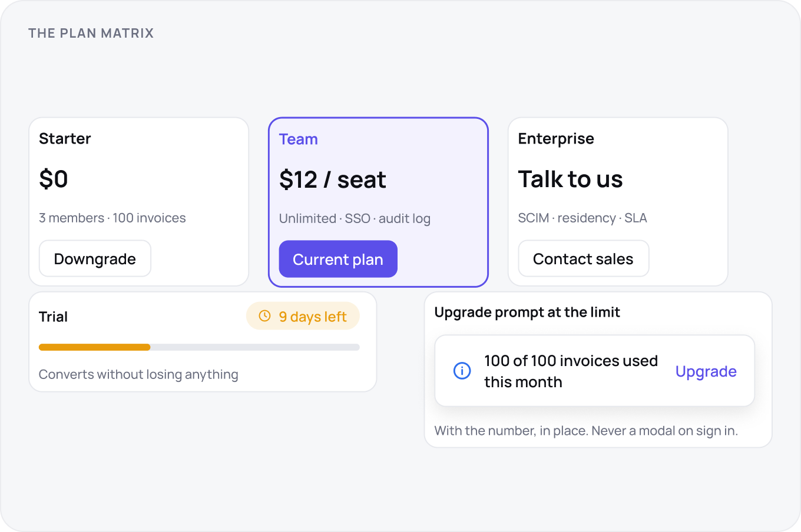Click the "SCIM · residency · SLA" text
This screenshot has width=801, height=532.
[x=582, y=218]
